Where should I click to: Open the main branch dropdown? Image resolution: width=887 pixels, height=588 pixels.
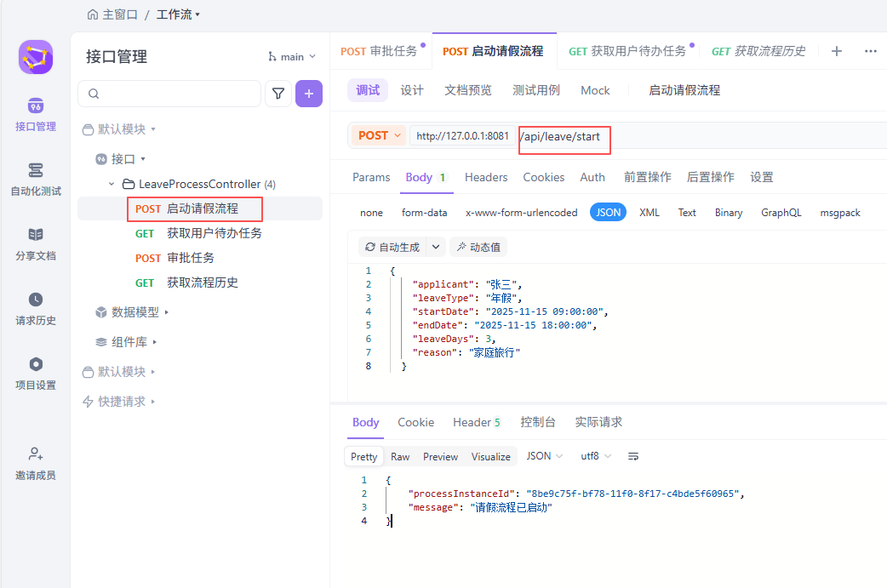[292, 57]
